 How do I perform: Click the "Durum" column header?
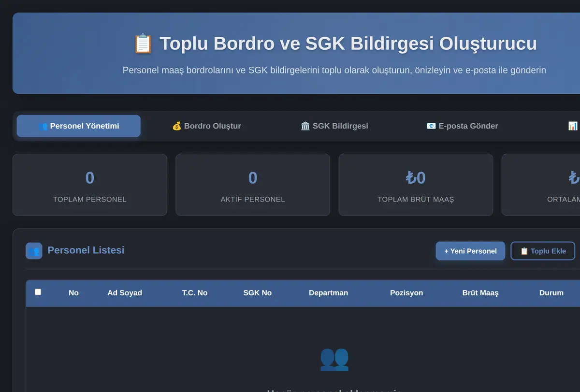(x=551, y=293)
